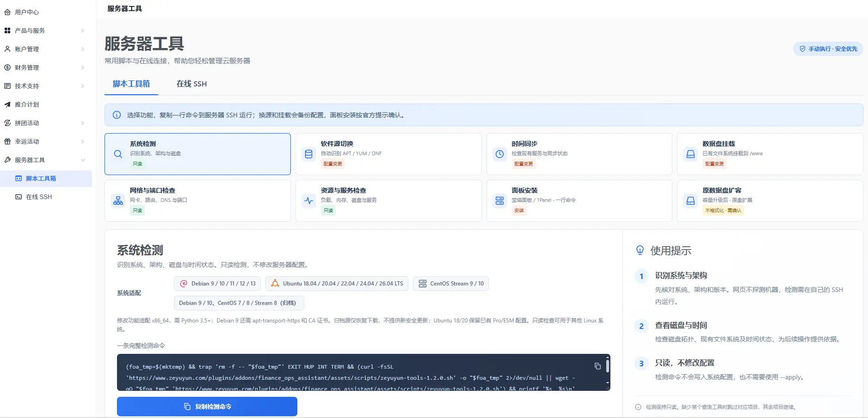Screen dimensions: 868x419
Task: Expand the 技术支持 chevron
Action: (x=83, y=86)
